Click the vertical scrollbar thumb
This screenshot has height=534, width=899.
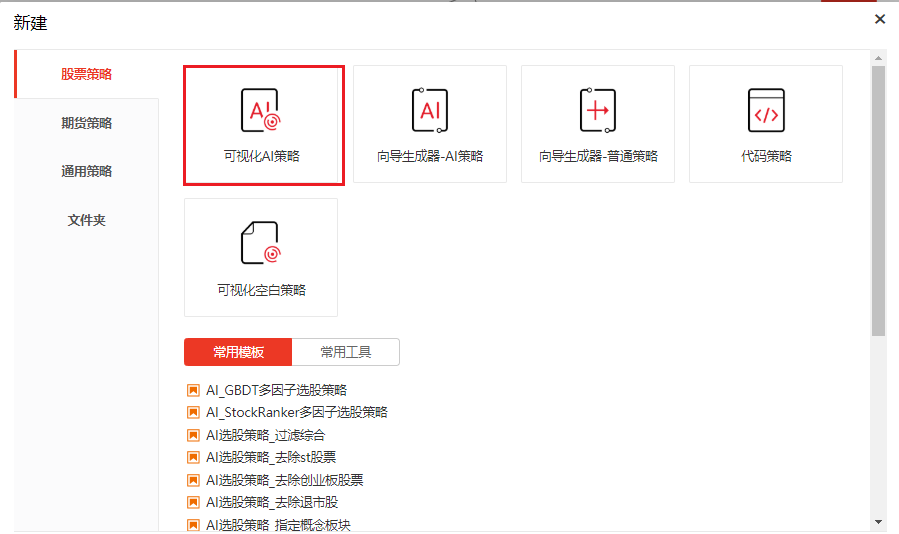(x=878, y=201)
